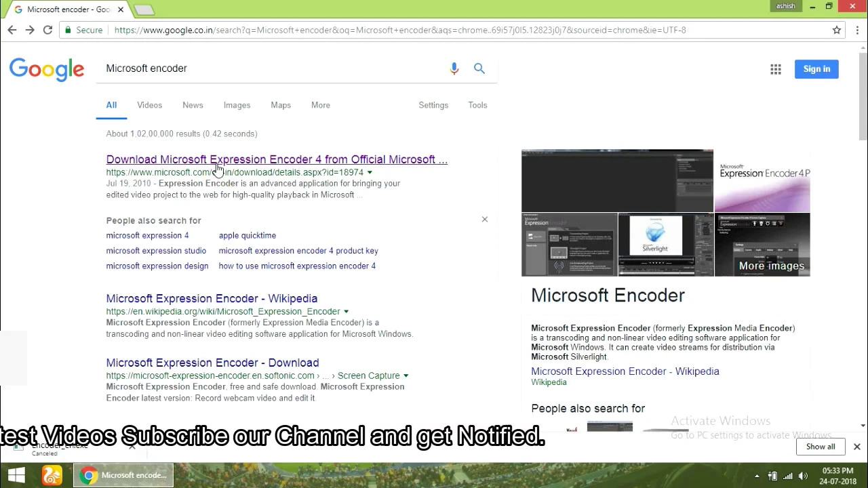This screenshot has height=488, width=868.
Task: Open Microsoft Expression Encoder - Wikipedia result
Action: click(212, 298)
